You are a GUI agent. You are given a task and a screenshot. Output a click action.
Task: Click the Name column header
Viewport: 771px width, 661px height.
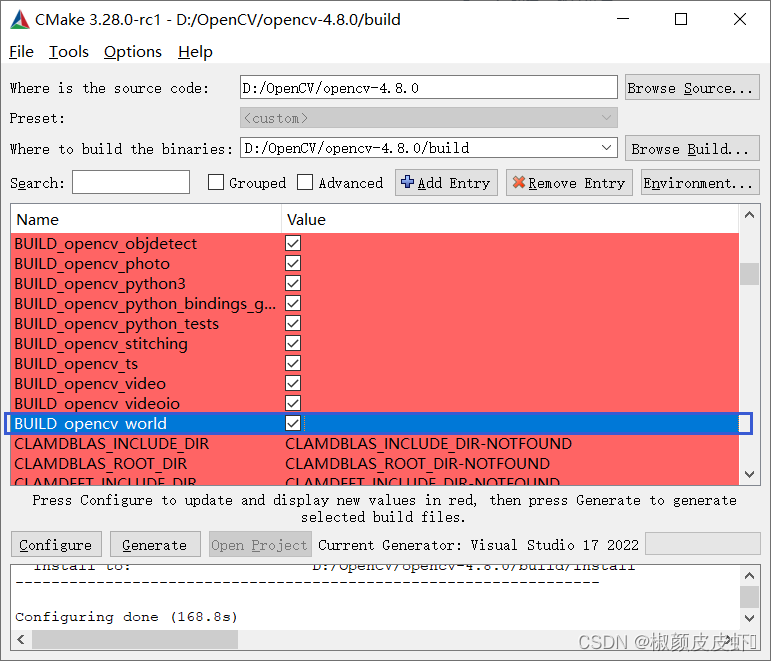pos(146,219)
